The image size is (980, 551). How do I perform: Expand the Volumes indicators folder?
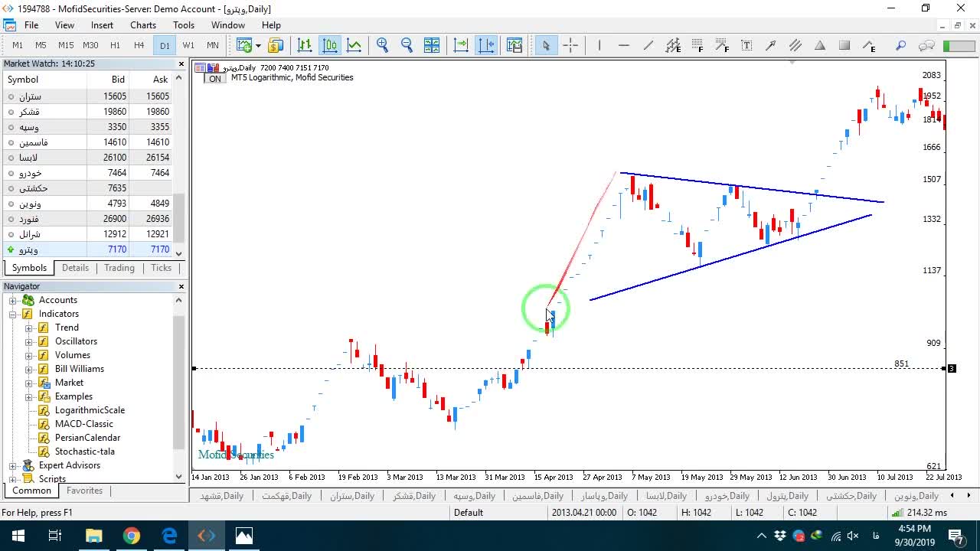click(x=28, y=355)
